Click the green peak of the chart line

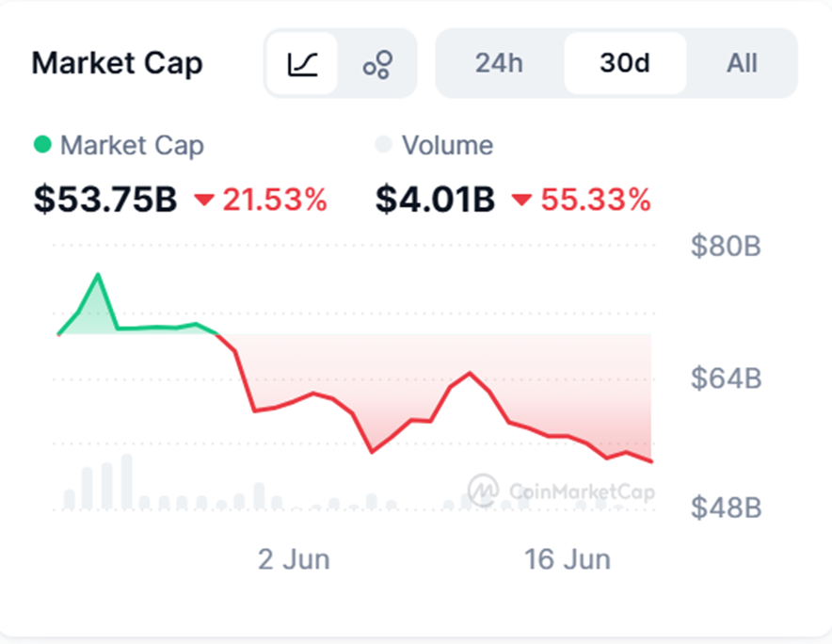(x=98, y=275)
